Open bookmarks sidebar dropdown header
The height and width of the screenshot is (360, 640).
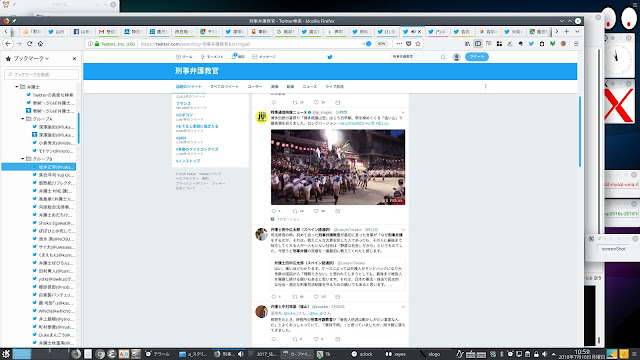(28, 58)
